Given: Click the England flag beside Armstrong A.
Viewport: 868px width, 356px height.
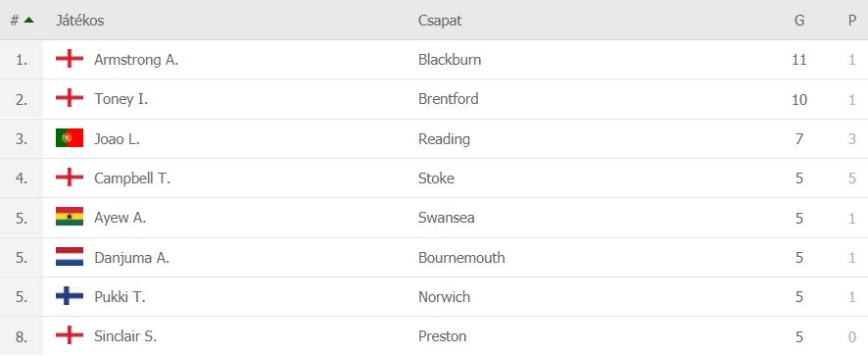Looking at the screenshot, I should pyautogui.click(x=70, y=59).
